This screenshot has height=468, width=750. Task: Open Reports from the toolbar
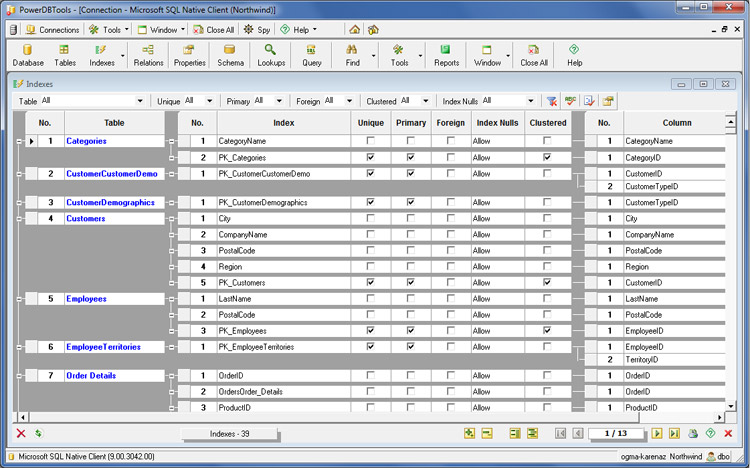[x=446, y=54]
